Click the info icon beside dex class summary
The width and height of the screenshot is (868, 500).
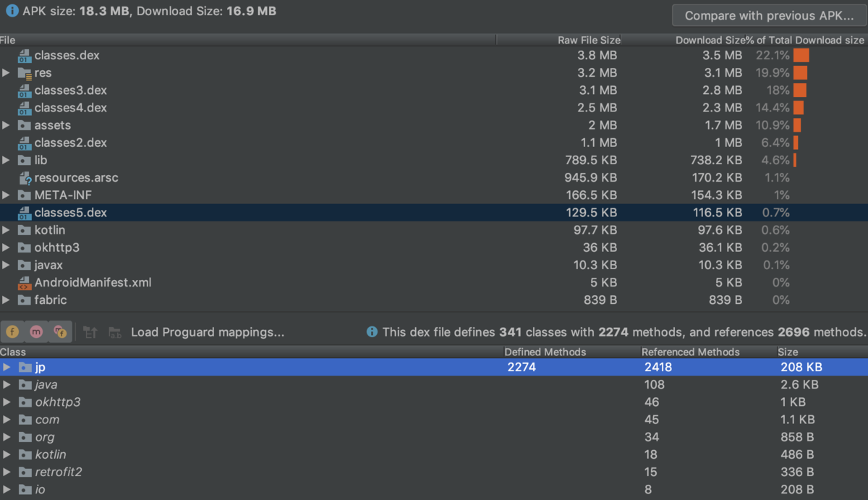click(x=372, y=331)
